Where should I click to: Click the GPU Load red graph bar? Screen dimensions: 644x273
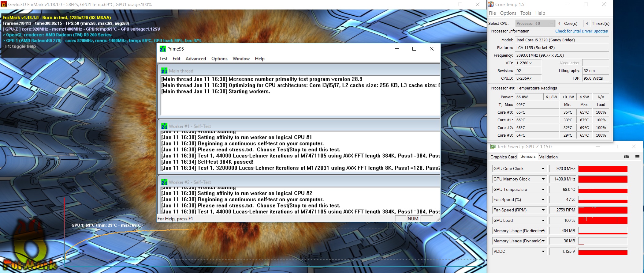pos(603,220)
